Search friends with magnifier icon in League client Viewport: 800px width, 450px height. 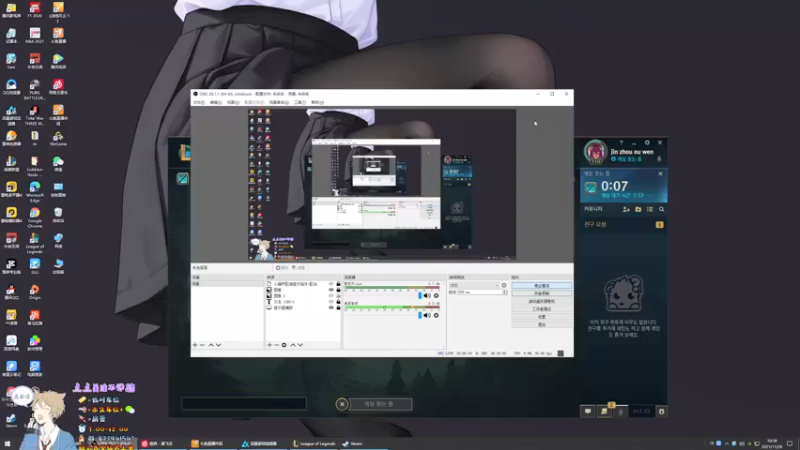662,209
